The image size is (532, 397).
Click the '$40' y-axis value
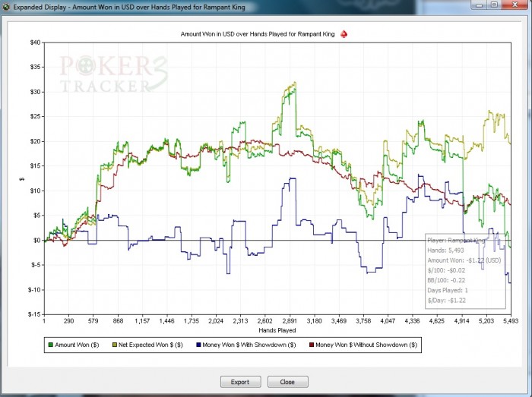click(x=35, y=43)
